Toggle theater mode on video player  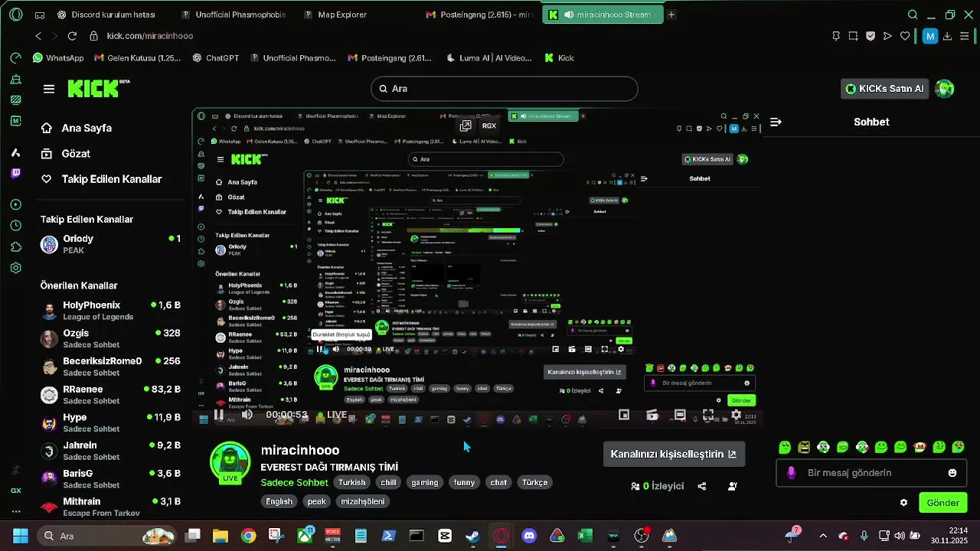[680, 415]
